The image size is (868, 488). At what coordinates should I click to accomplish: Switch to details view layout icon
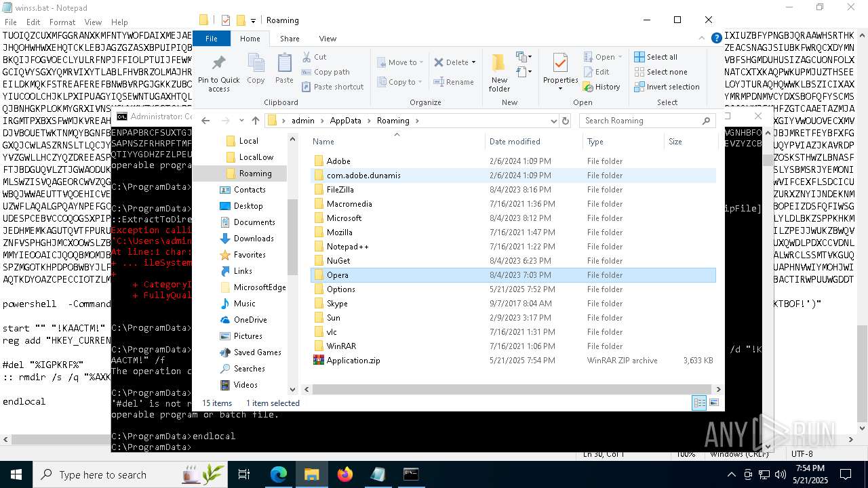click(699, 403)
